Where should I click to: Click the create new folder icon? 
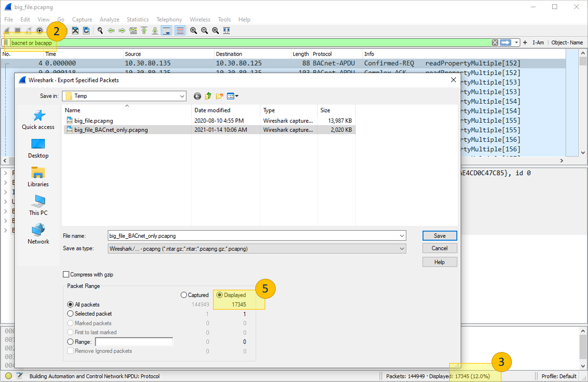(x=219, y=96)
